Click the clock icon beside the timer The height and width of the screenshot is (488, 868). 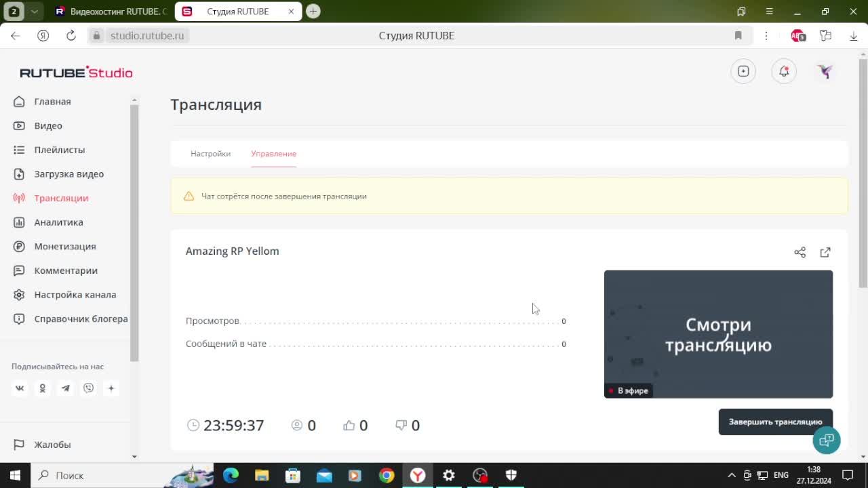pyautogui.click(x=193, y=426)
